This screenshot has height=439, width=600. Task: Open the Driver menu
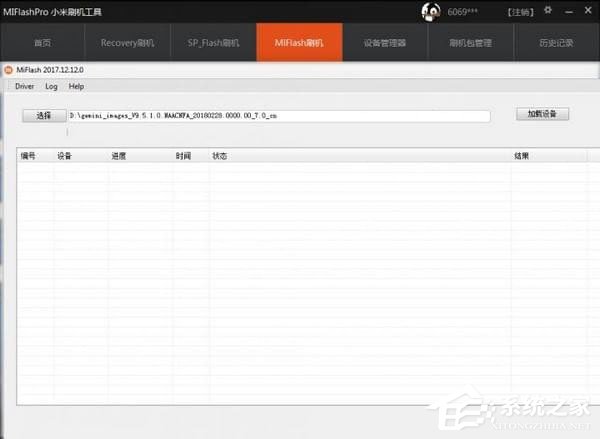click(x=24, y=86)
